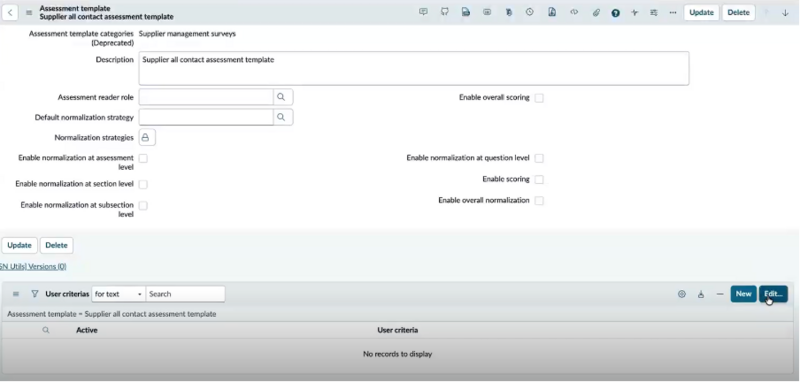Click the GitHub cat icon in header
Image resolution: width=800 pixels, height=382 pixels.
click(x=444, y=12)
